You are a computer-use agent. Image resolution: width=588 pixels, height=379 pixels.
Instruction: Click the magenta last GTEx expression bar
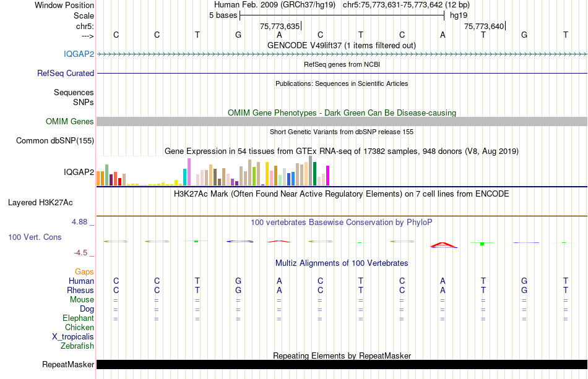[x=328, y=176]
